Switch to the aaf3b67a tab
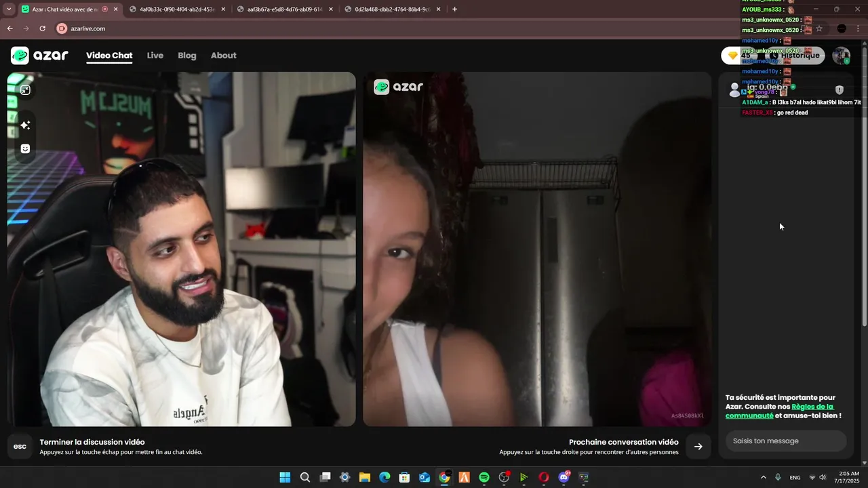The image size is (868, 488). [285, 9]
